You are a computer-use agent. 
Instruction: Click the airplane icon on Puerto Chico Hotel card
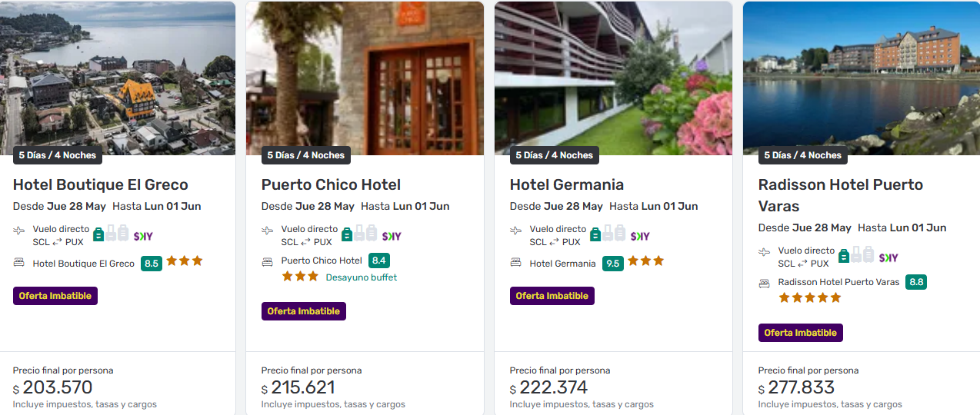click(267, 230)
